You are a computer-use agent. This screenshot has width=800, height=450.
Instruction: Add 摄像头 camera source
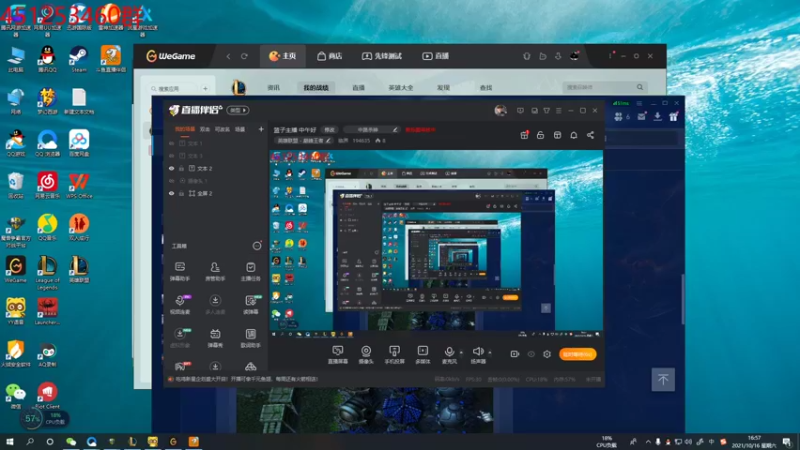(366, 354)
